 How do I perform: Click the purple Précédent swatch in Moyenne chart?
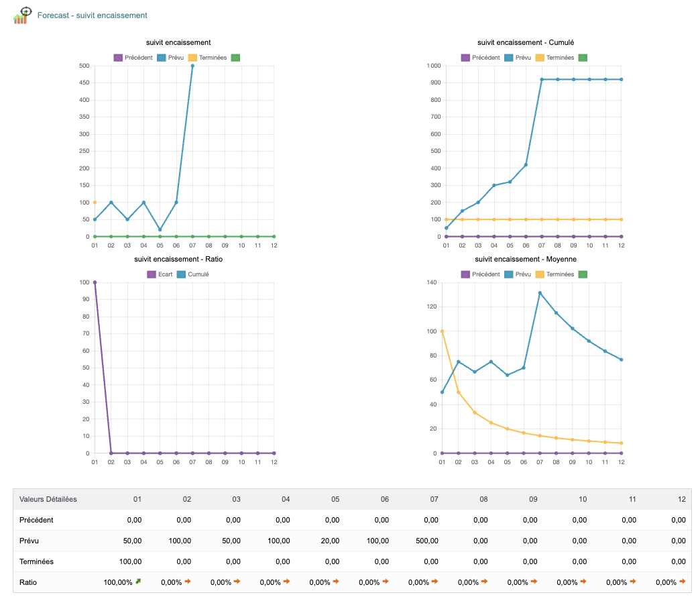465,274
